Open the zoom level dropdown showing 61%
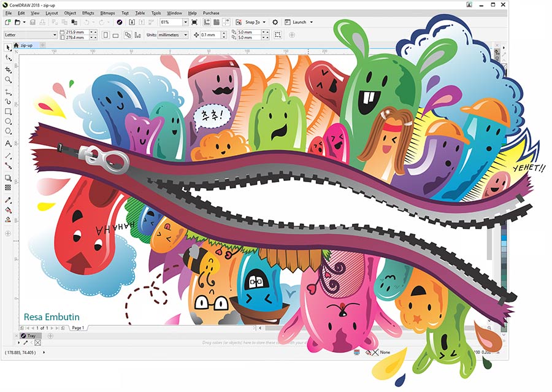552x392 pixels. (185, 21)
